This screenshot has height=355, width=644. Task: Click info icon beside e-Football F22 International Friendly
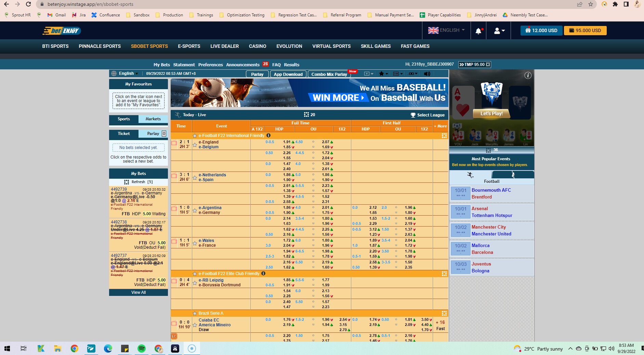point(268,136)
